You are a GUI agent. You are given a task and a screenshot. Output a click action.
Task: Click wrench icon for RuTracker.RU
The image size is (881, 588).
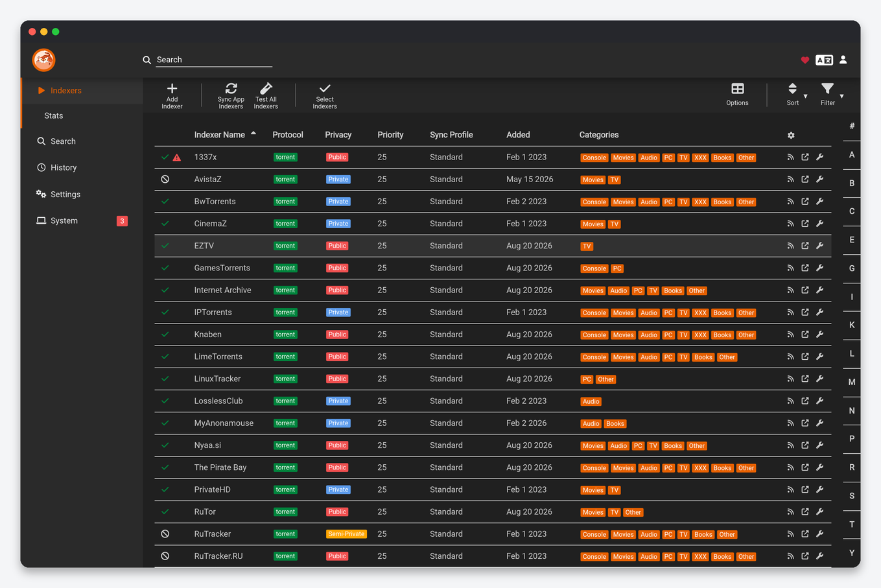point(820,556)
